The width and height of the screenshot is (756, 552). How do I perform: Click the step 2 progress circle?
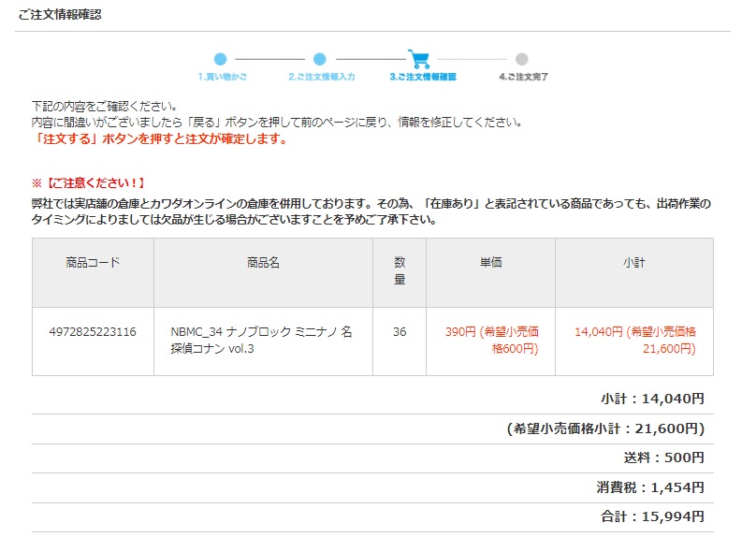[x=319, y=59]
